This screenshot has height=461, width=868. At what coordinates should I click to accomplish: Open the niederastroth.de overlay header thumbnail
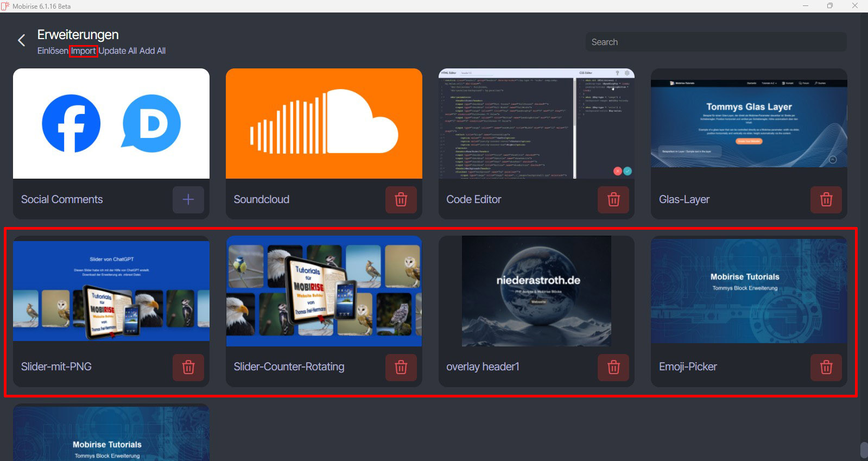point(536,291)
